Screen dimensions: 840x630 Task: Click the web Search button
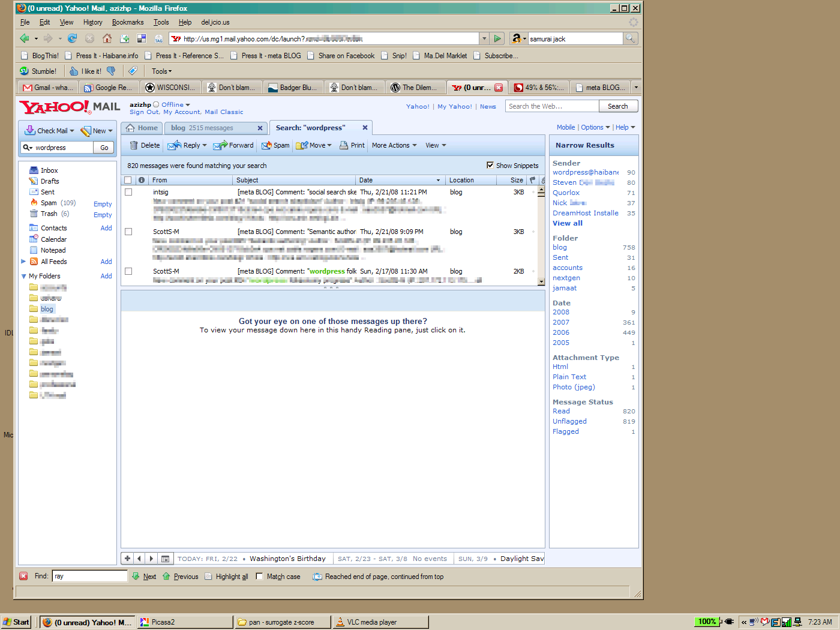(618, 106)
